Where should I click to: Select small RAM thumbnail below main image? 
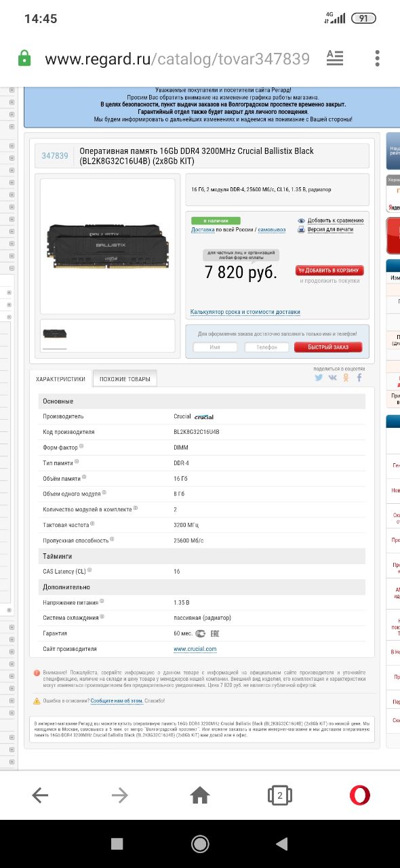tap(55, 335)
